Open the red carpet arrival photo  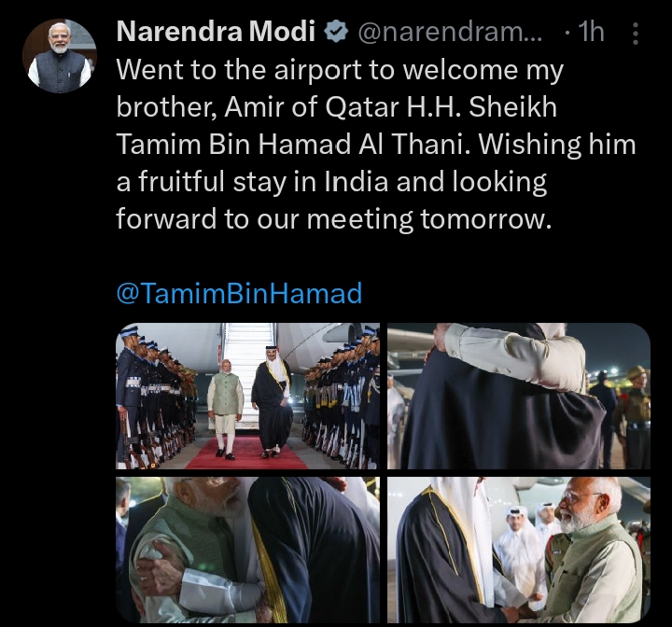[247, 396]
